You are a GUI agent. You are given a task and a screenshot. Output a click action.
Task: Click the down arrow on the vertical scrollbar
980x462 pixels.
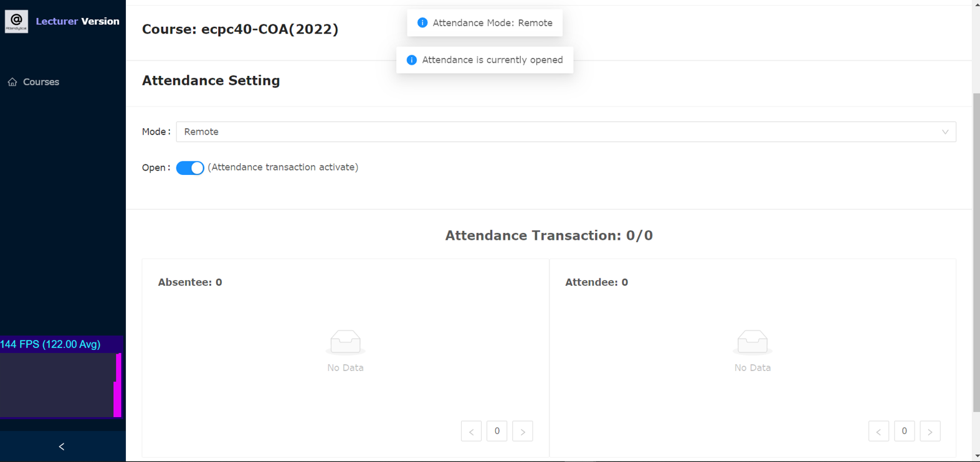pos(975,457)
